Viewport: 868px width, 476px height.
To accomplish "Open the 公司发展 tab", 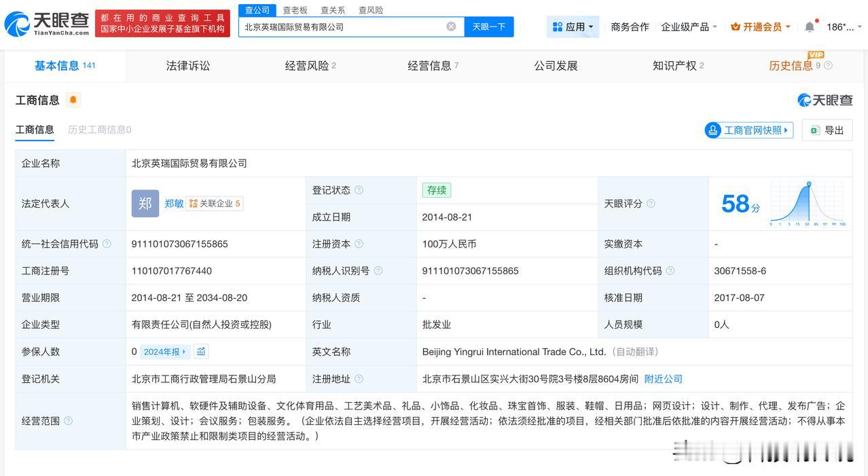I will pos(556,66).
